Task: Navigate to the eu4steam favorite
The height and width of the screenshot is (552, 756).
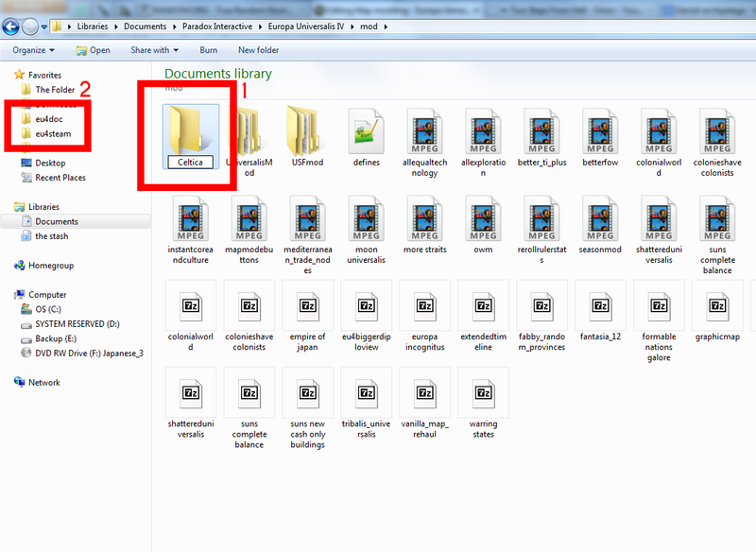Action: pos(55,132)
